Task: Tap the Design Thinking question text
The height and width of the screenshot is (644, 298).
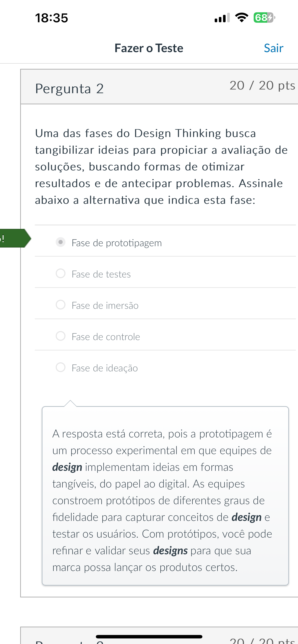Action: coord(161,166)
